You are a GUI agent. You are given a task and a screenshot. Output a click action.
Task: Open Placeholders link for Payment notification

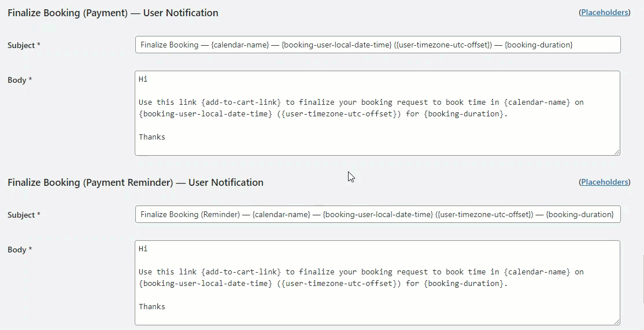click(604, 12)
